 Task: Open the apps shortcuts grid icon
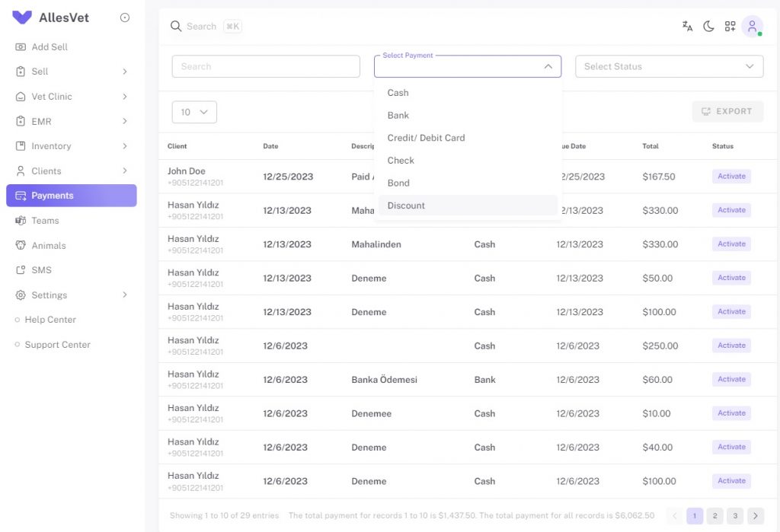click(730, 27)
